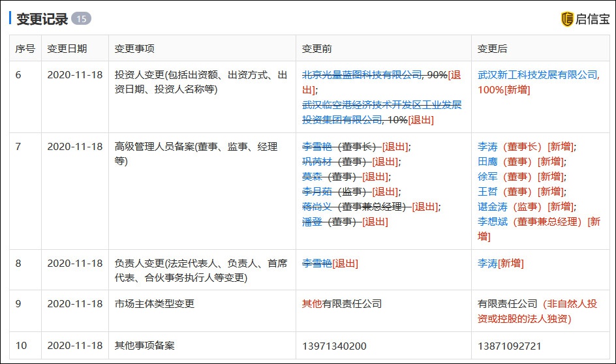Open 莫森 person link
Viewport: 616px width, 364px height.
pyautogui.click(x=312, y=177)
